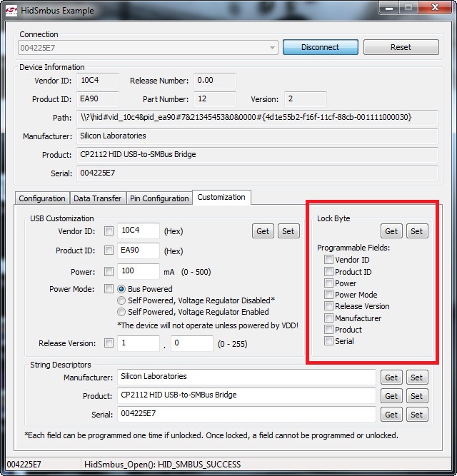457x476 pixels.
Task: Tick the USB Product ID checkbox
Action: (109, 250)
